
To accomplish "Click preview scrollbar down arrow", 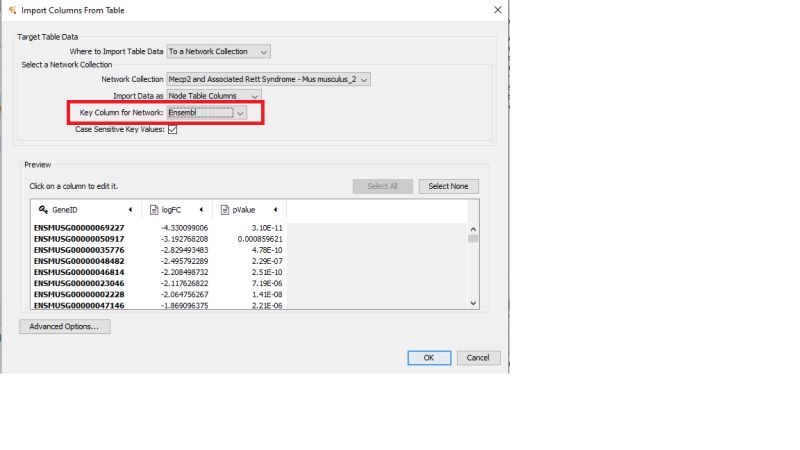I will pos(473,303).
